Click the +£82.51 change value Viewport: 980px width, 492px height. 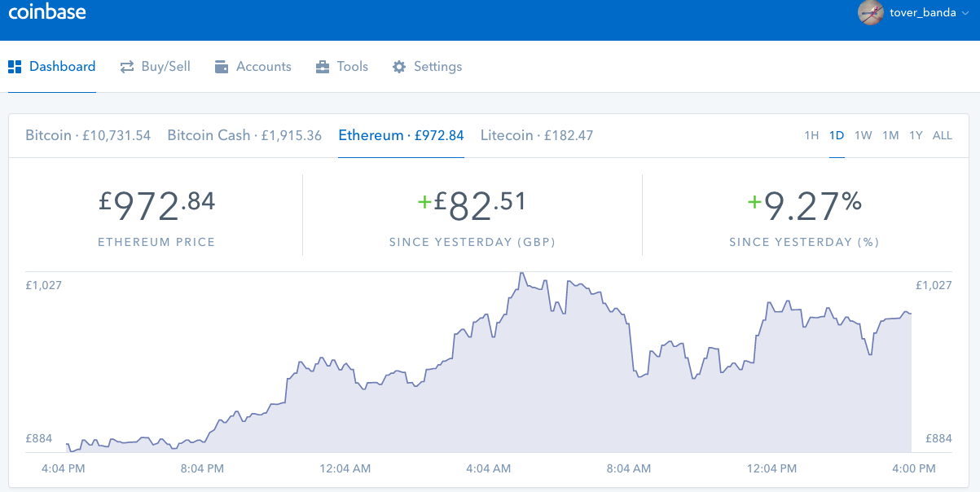[472, 206]
